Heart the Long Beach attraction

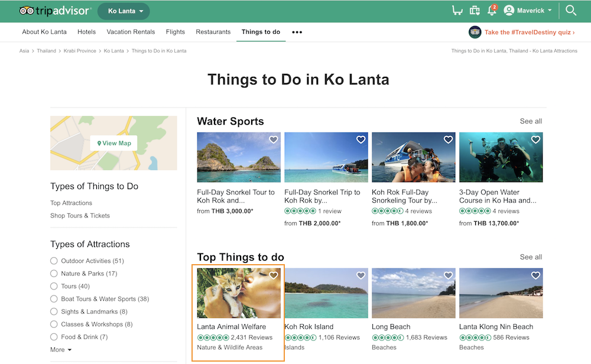(x=448, y=275)
